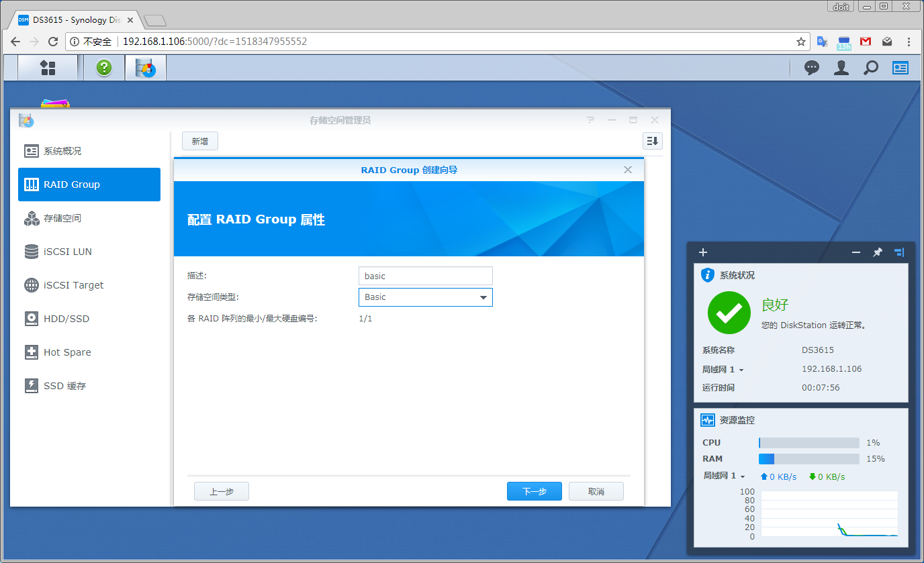Image resolution: width=924 pixels, height=563 pixels.
Task: Click the 良好 status text
Action: coord(775,305)
